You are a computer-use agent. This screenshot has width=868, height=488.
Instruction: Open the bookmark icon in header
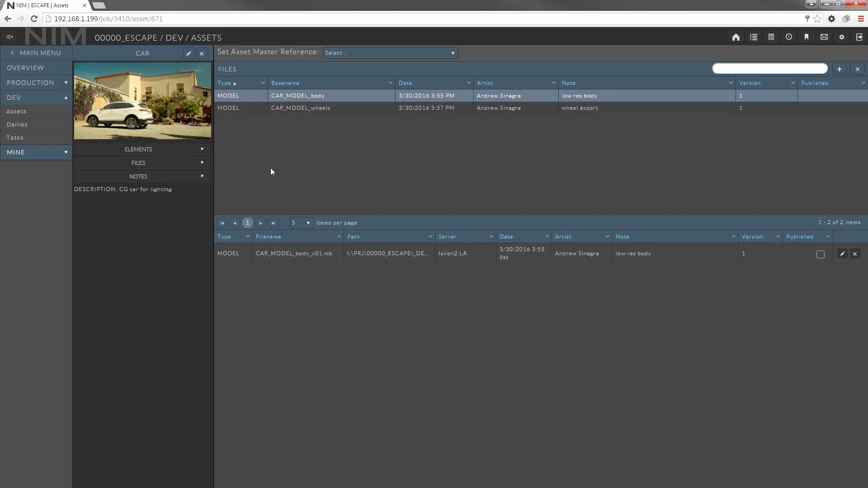click(807, 37)
